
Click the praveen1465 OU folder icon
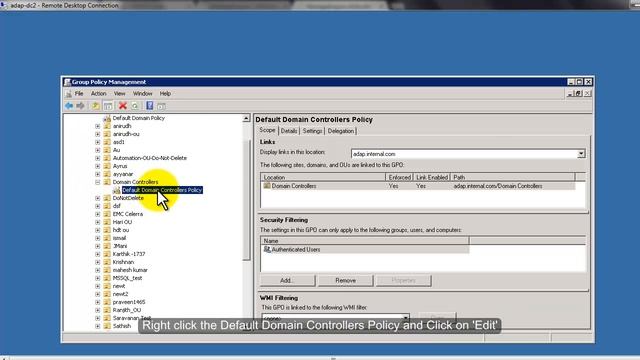pyautogui.click(x=107, y=302)
